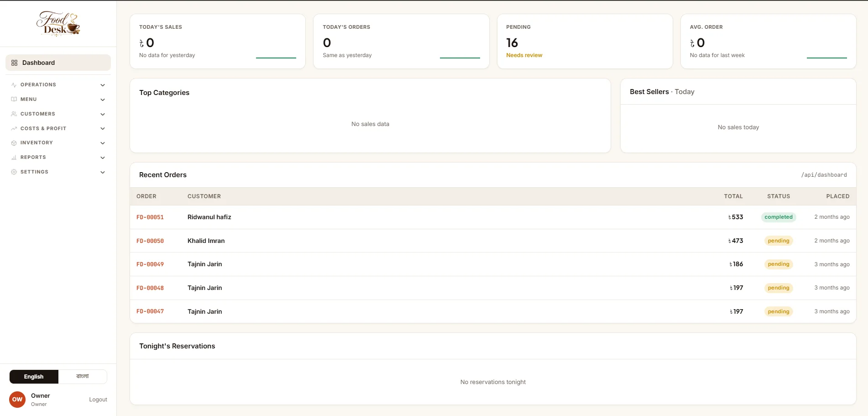Click the Status column header
The image size is (868, 416).
pos(779,196)
